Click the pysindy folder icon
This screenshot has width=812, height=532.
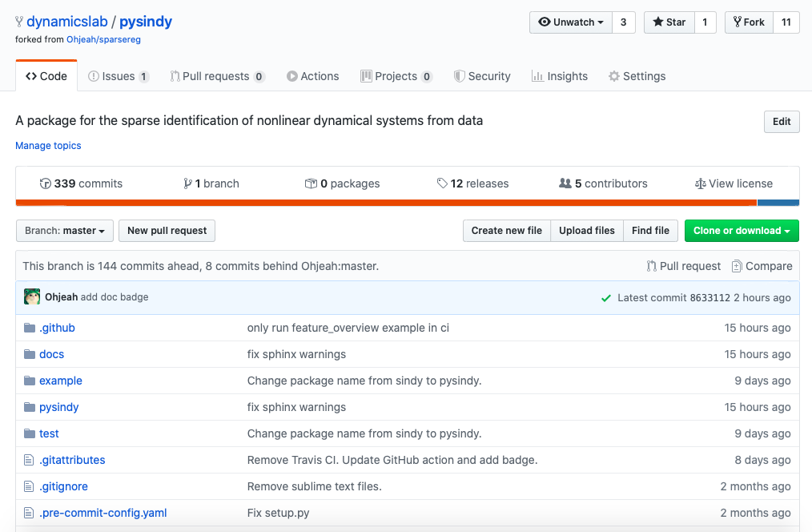coord(30,407)
